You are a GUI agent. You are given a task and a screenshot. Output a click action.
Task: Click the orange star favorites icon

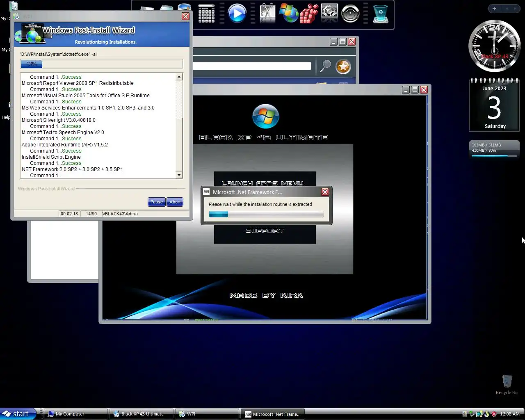[x=343, y=66]
